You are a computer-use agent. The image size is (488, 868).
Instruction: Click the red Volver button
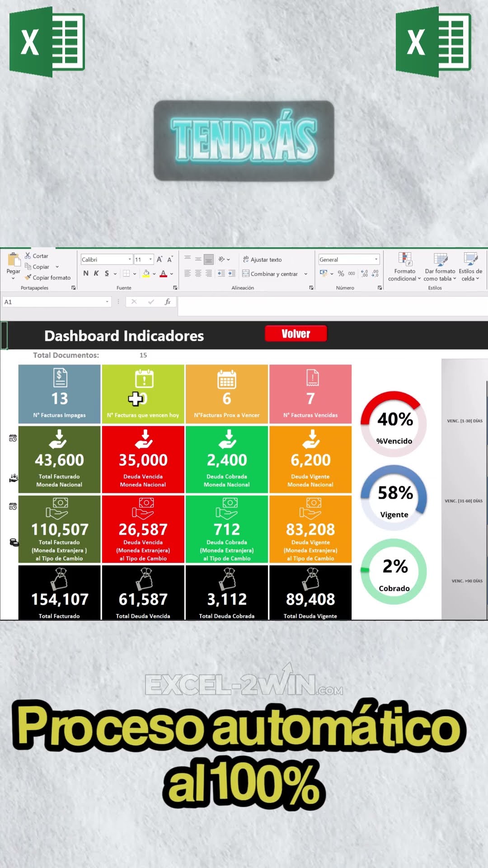(296, 334)
